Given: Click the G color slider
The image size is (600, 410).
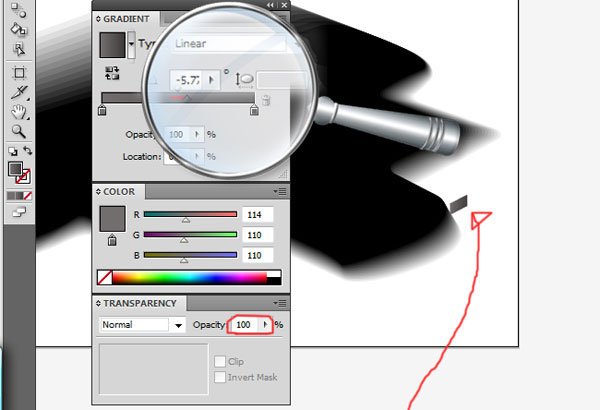Looking at the screenshot, I should coord(190,235).
